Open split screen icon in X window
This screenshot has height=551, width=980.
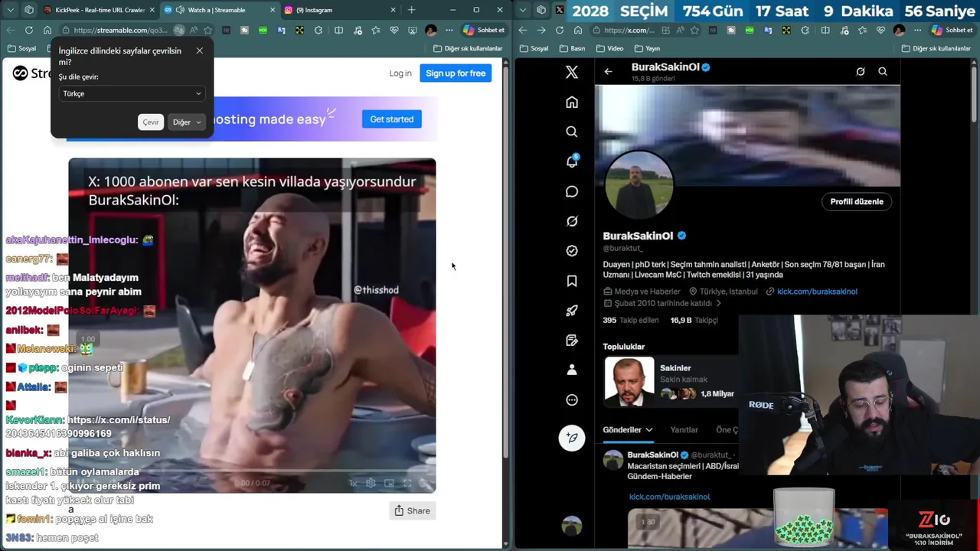(x=825, y=30)
